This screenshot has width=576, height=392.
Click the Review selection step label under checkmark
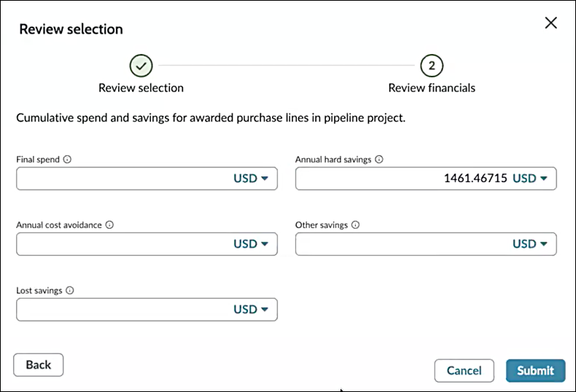(141, 88)
